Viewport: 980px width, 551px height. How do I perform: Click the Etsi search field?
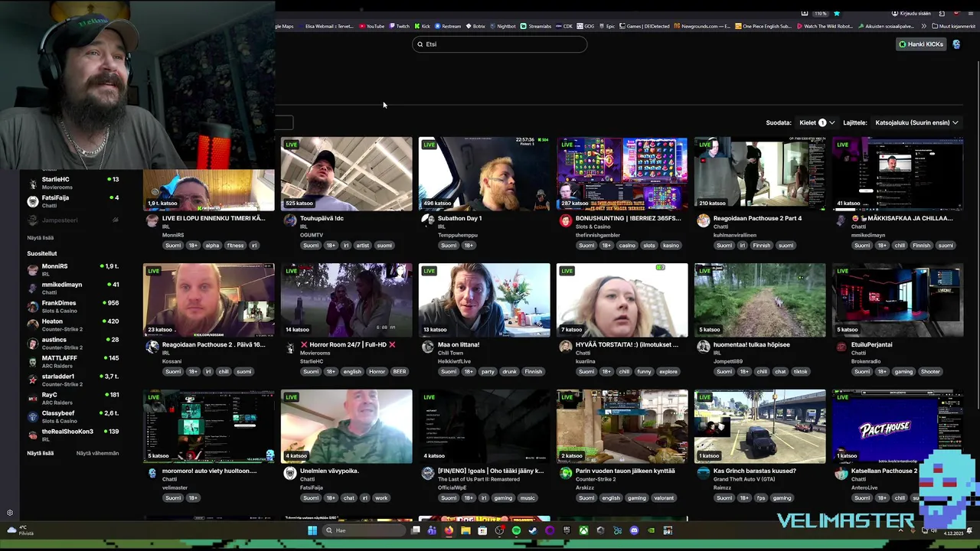coord(499,44)
